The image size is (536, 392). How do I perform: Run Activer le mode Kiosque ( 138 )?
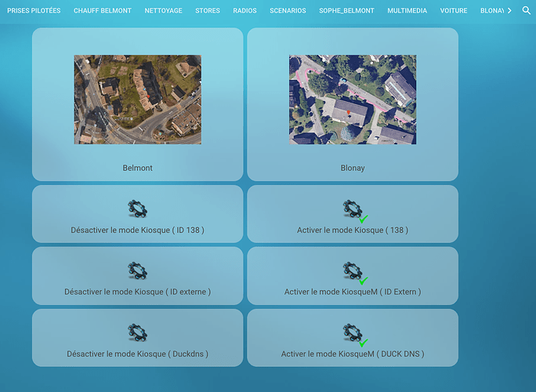[x=353, y=214]
